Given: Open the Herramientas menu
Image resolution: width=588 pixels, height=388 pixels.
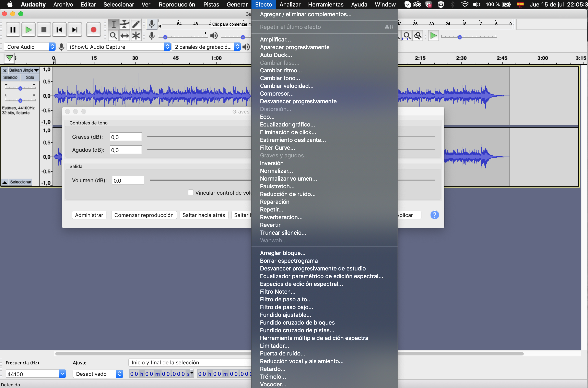Looking at the screenshot, I should coord(326,4).
